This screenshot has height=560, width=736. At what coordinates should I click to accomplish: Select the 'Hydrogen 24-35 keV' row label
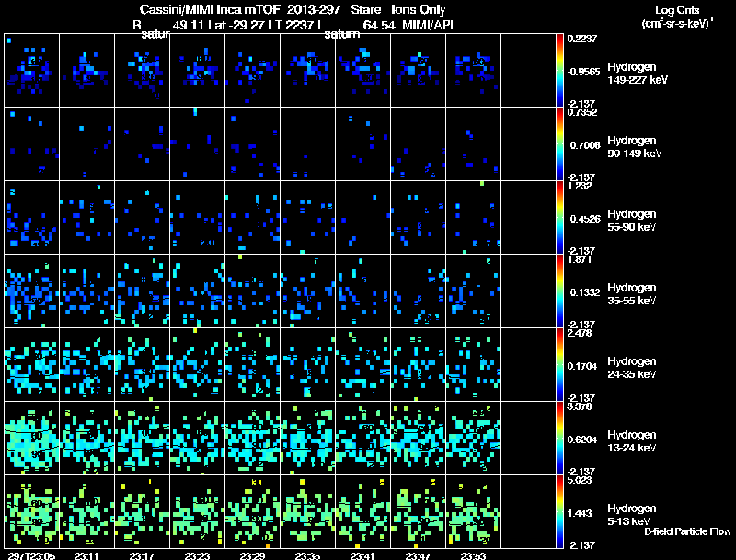click(632, 368)
